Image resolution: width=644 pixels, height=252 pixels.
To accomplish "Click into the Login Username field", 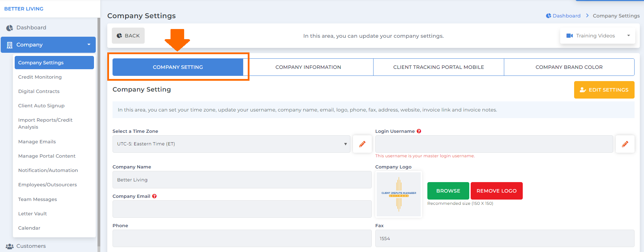I will click(494, 144).
